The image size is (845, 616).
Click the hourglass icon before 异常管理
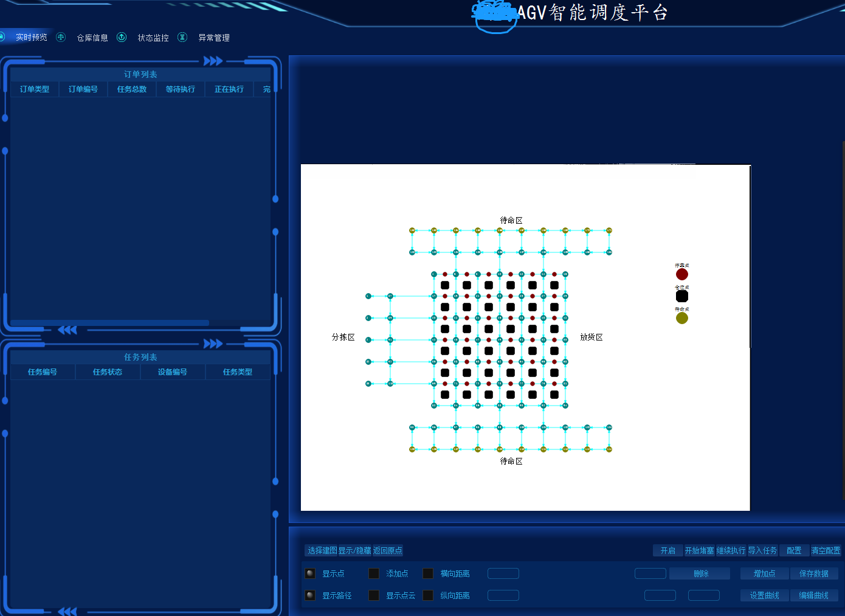[x=182, y=37]
